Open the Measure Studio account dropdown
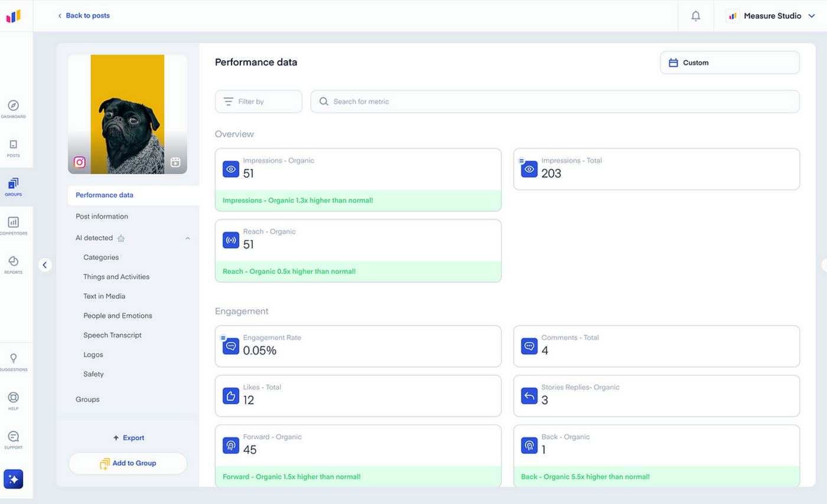This screenshot has width=827, height=504. (x=771, y=16)
